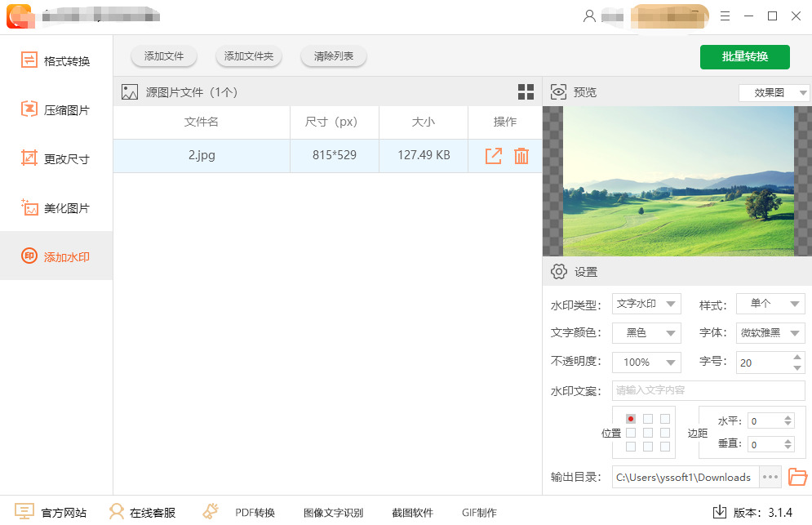This screenshot has width=812, height=525.
Task: Click the three-dots browse output button
Action: pyautogui.click(x=770, y=478)
